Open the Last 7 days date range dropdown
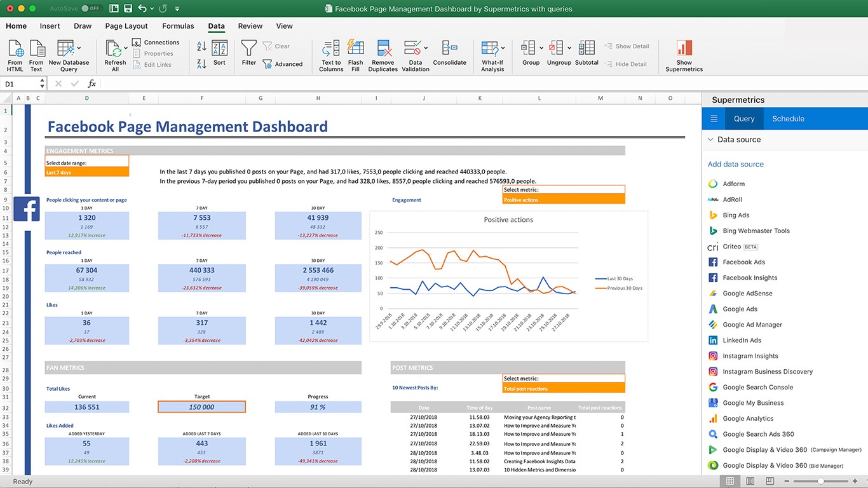868x488 pixels. click(87, 172)
